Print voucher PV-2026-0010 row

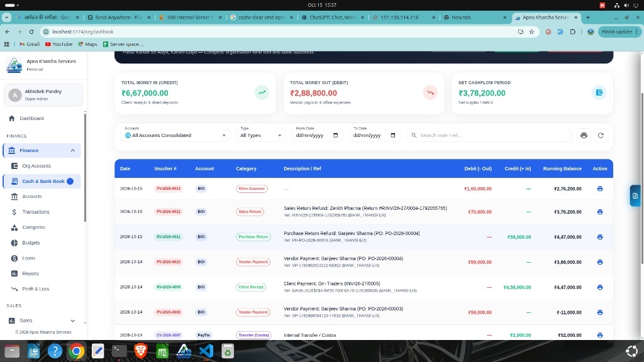599,262
